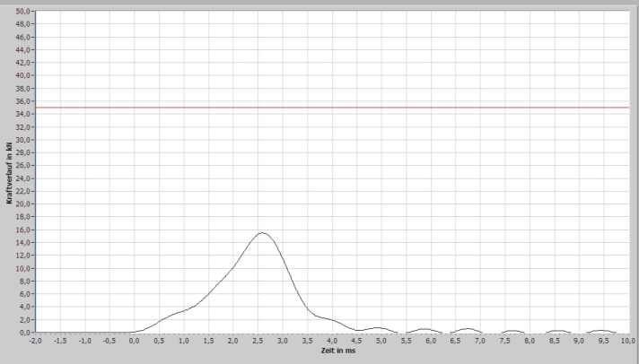This screenshot has height=364, width=639.
Task: Click the 2,5 tick on the time axis
Action: [258, 341]
